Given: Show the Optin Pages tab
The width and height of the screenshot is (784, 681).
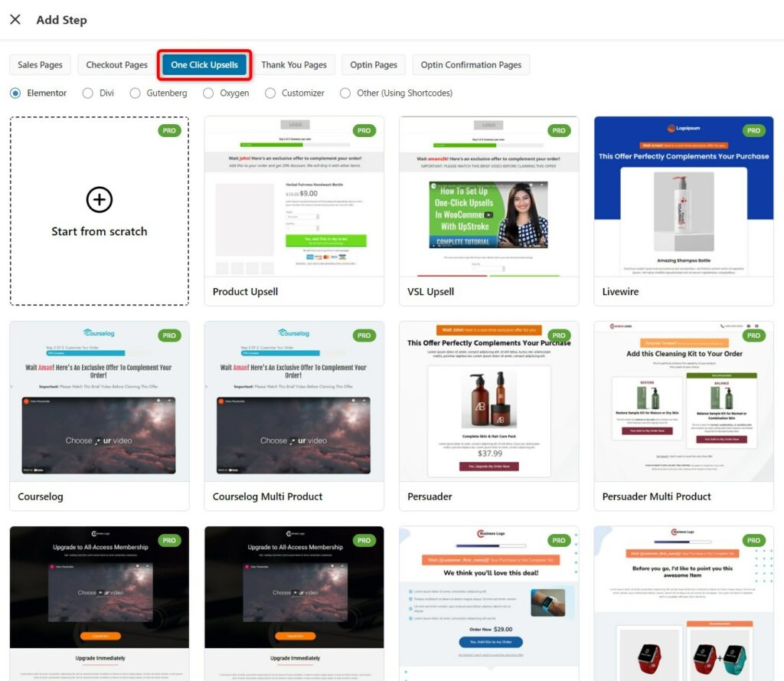Looking at the screenshot, I should (x=374, y=64).
